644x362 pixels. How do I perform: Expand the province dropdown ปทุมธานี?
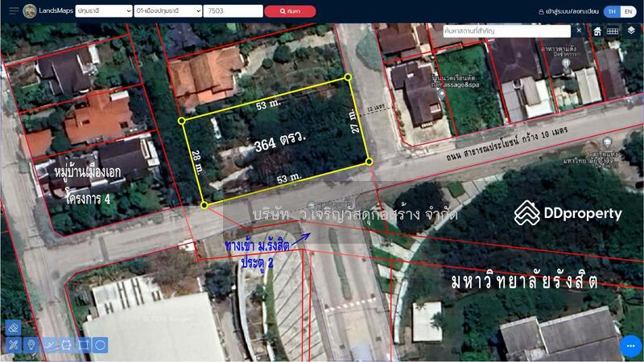(104, 11)
